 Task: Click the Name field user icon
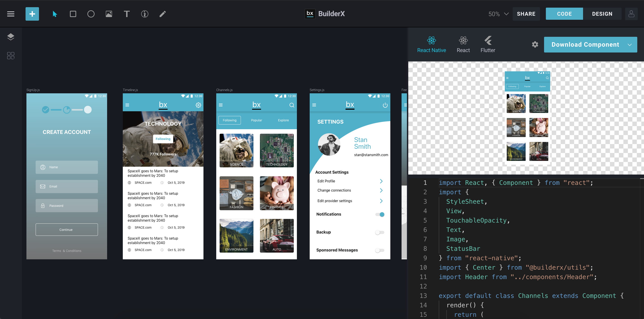43,167
